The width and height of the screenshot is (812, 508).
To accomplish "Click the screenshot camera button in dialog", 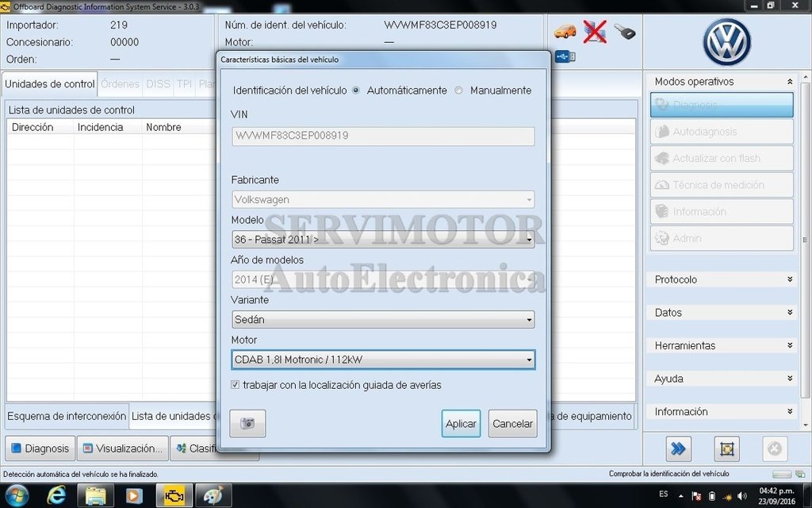I will 247,424.
